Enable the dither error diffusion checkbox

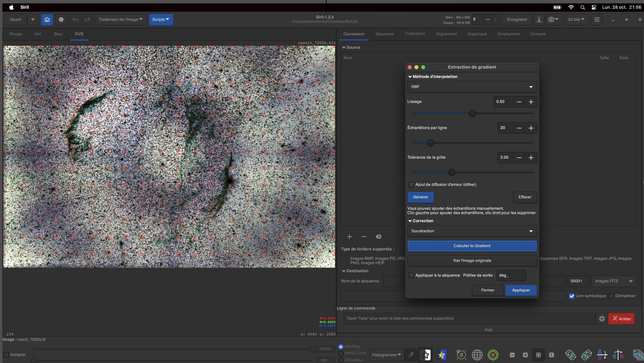[411, 185]
